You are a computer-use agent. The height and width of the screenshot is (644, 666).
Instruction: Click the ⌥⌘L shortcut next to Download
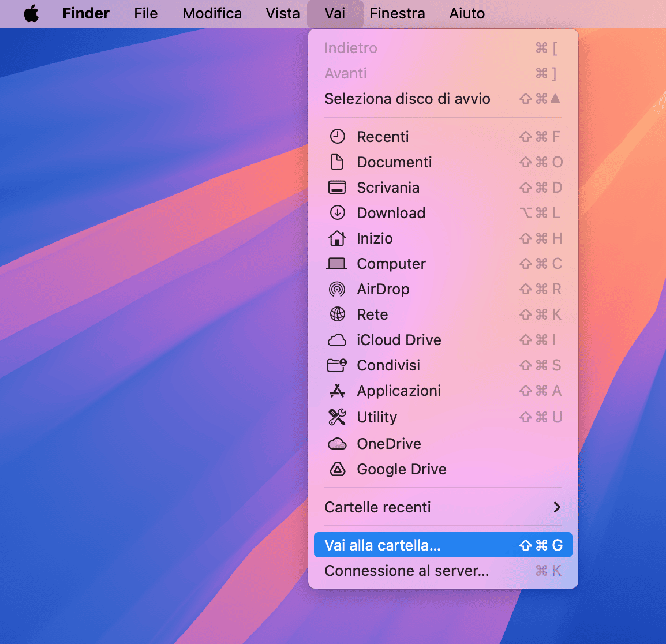(x=540, y=213)
